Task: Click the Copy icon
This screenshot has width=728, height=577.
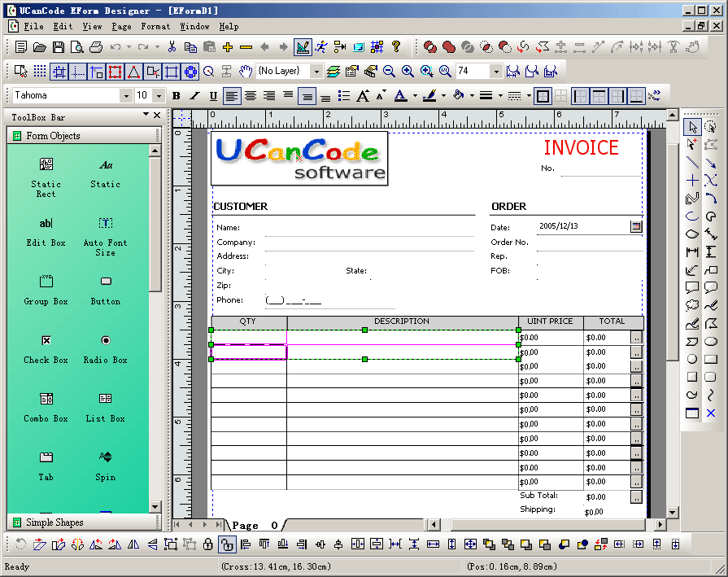Action: click(190, 47)
